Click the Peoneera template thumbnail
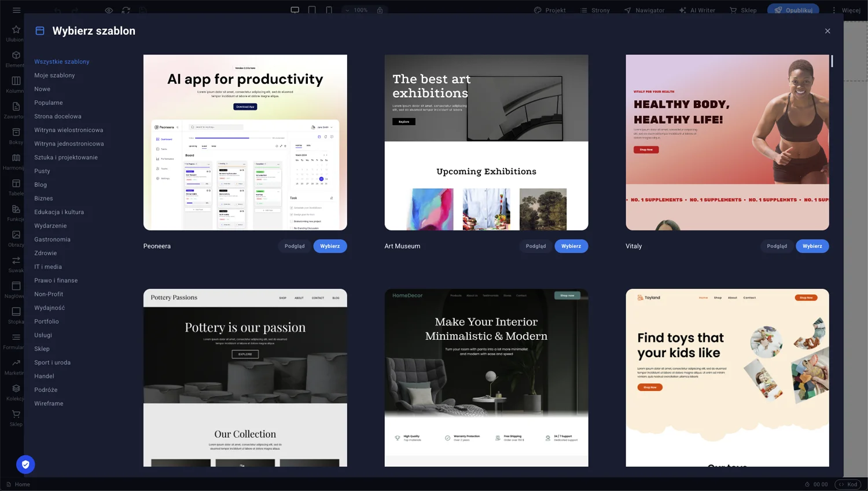 click(245, 142)
